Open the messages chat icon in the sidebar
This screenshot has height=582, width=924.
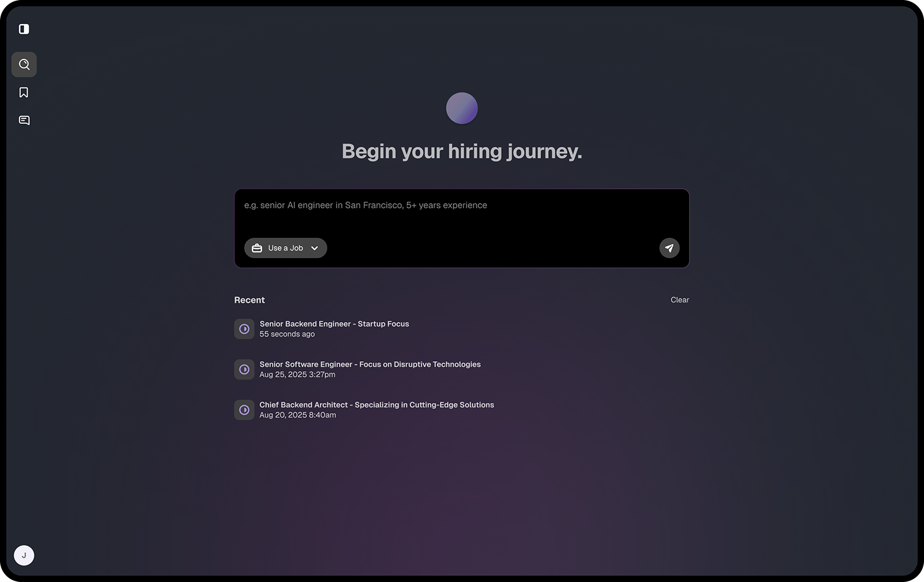[24, 120]
